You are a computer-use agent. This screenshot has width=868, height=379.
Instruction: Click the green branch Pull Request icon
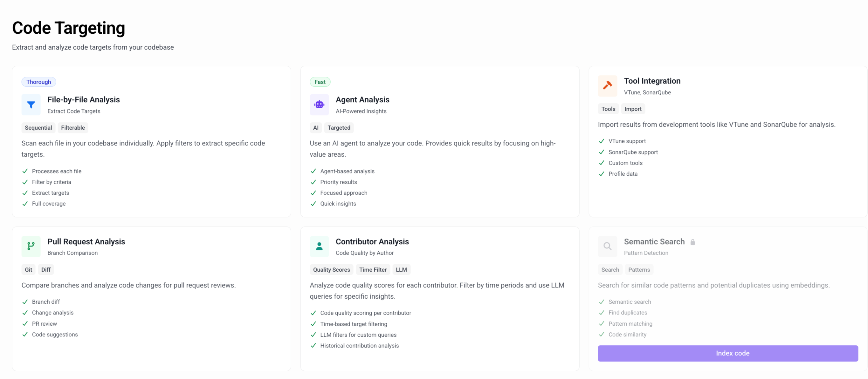pyautogui.click(x=31, y=247)
